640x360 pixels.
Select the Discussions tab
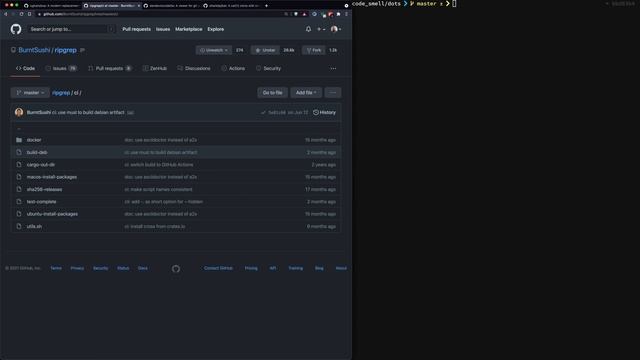[x=194, y=68]
